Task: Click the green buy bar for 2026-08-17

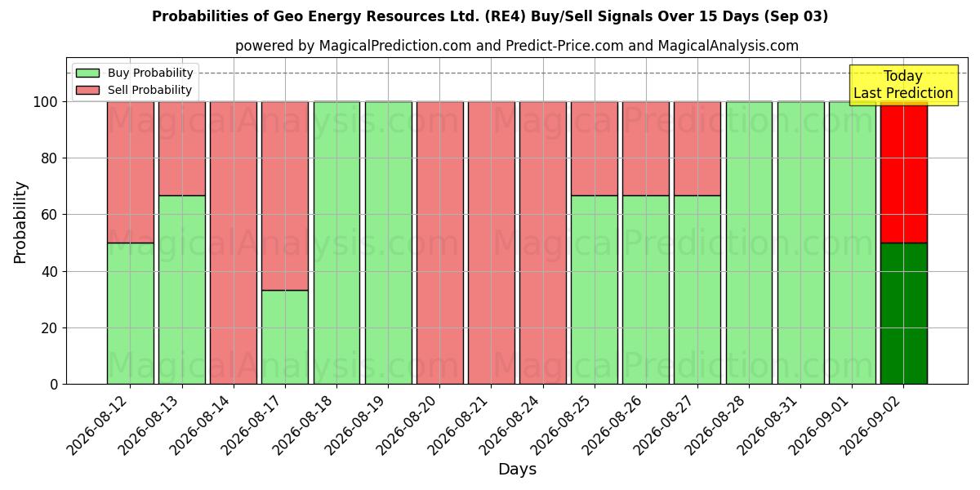Action: click(x=285, y=337)
